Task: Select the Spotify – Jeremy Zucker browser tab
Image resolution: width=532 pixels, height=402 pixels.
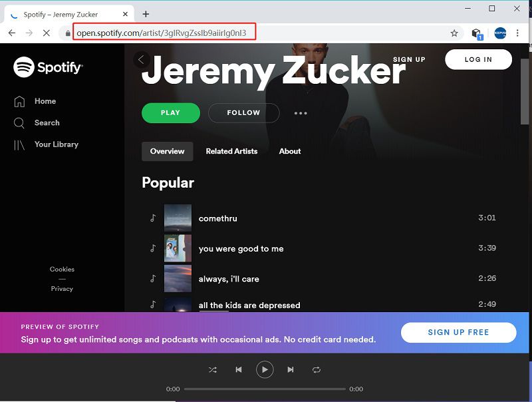Action: (x=69, y=14)
